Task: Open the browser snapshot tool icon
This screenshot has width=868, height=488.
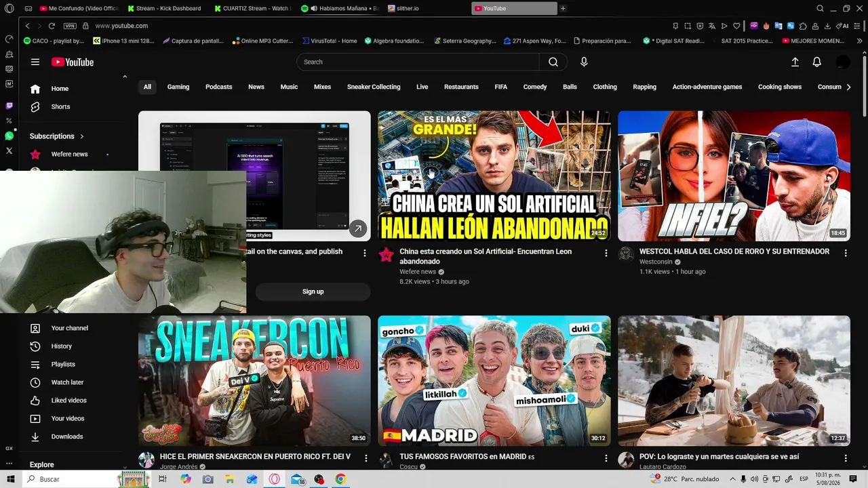Action: coord(688,26)
